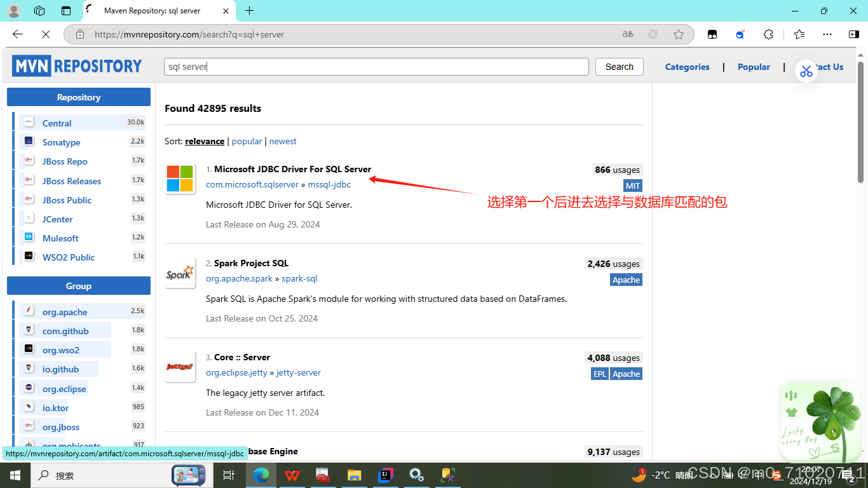
Task: Open the Categories menu link
Action: point(687,67)
